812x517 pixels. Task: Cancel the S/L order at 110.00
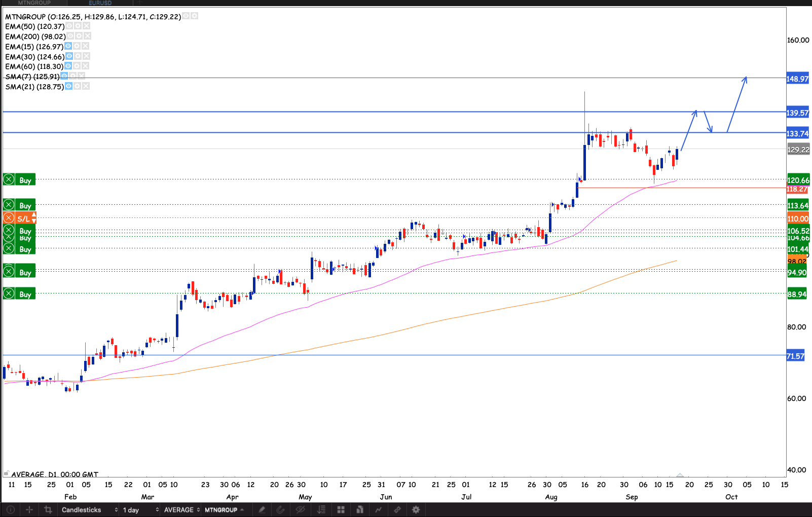click(9, 218)
